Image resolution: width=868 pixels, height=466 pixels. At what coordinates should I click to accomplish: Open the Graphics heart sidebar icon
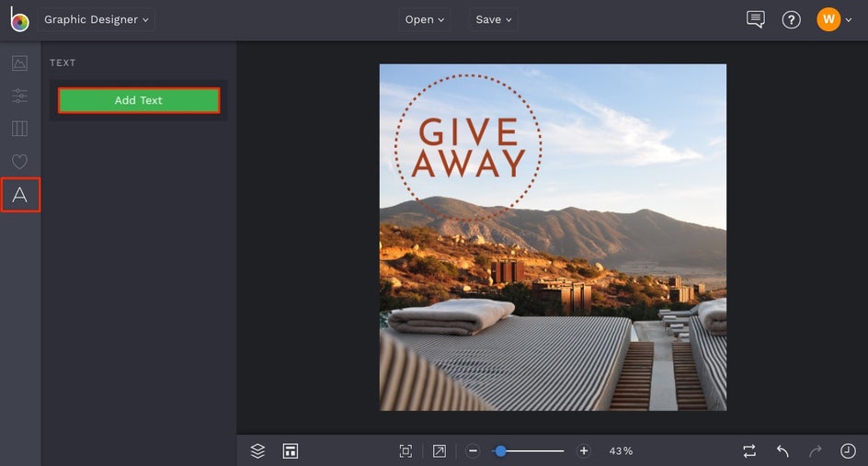[20, 161]
